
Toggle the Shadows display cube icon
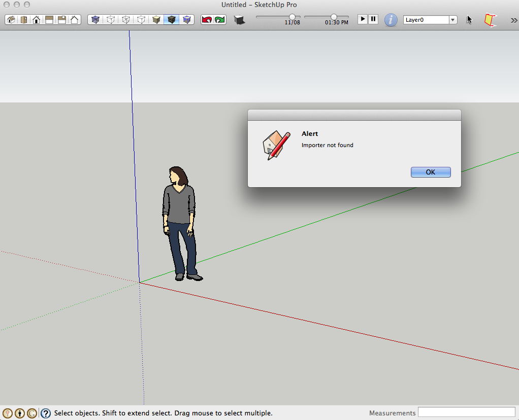pos(239,20)
